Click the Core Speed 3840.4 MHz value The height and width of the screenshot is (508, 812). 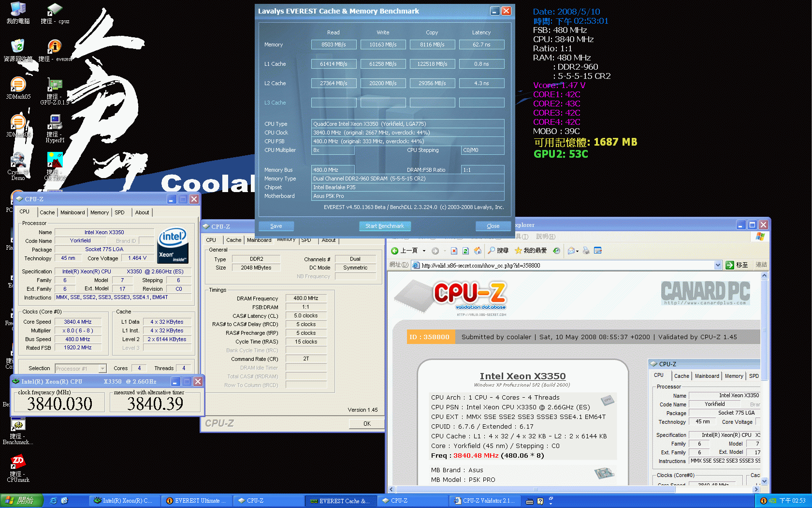click(x=78, y=322)
